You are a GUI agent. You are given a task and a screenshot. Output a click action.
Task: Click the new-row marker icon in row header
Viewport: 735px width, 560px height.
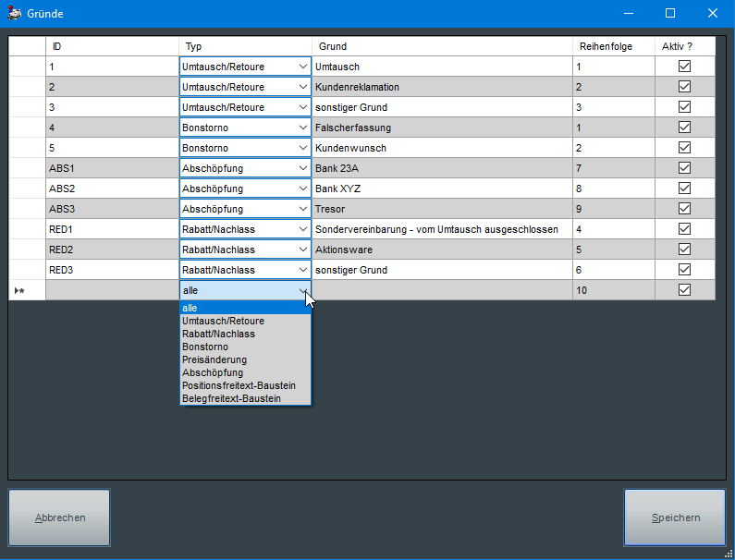coord(19,290)
